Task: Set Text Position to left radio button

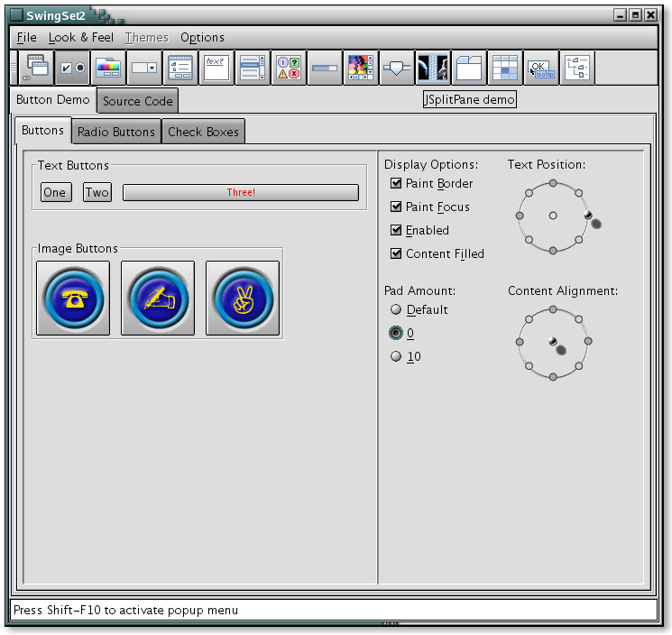Action: 520,216
